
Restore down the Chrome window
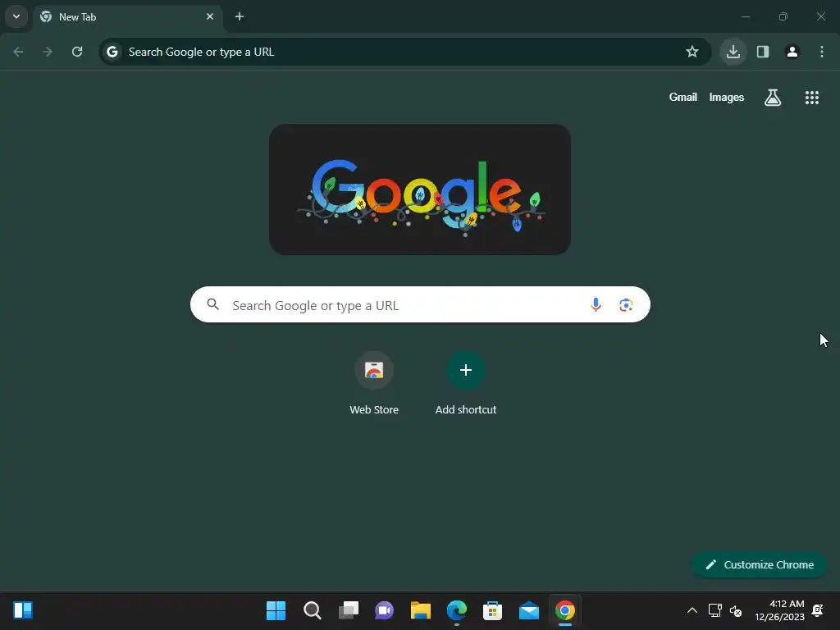pos(783,16)
